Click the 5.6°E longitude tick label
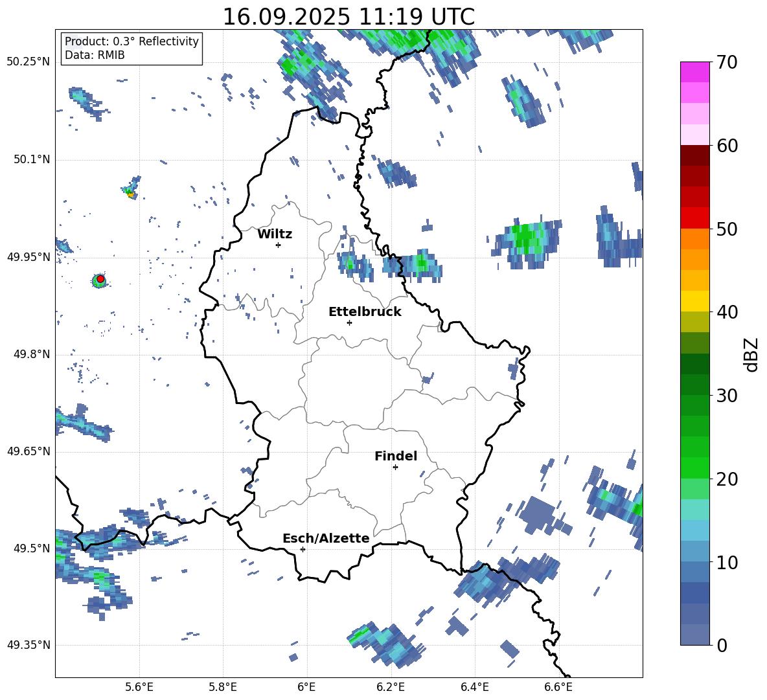767x700 pixels. (x=139, y=687)
